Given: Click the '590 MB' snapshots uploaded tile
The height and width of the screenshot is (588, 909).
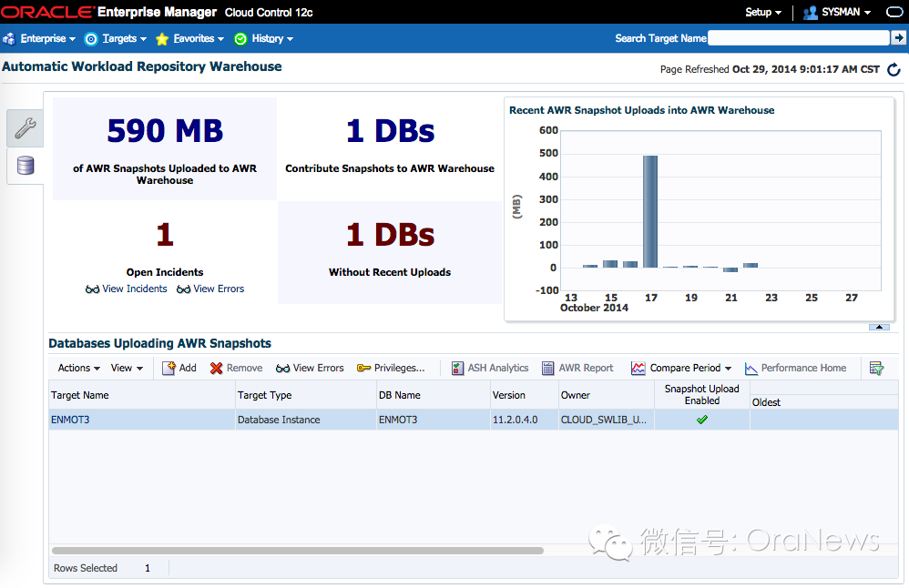Looking at the screenshot, I should (165, 149).
